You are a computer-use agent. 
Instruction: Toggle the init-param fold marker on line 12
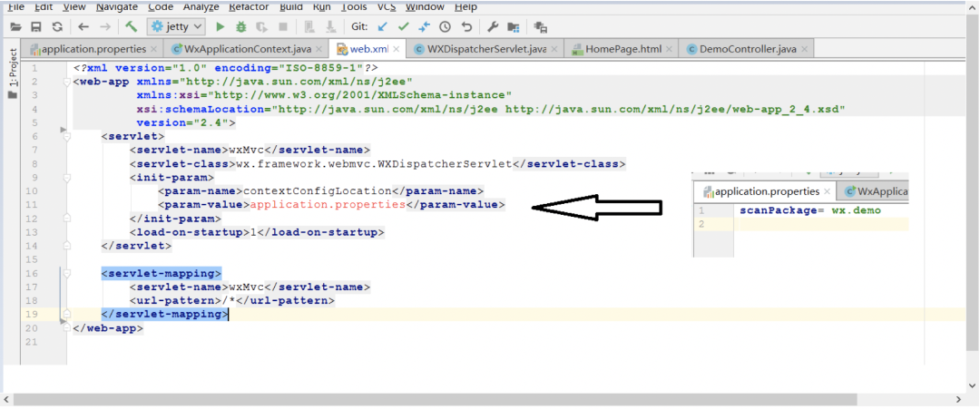pos(66,219)
